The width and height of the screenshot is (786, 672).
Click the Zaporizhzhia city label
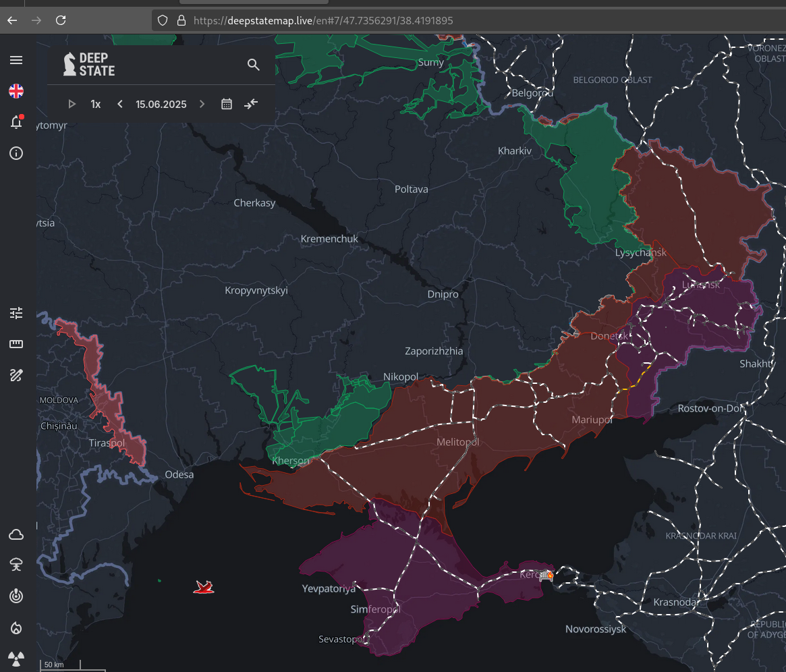[434, 352]
